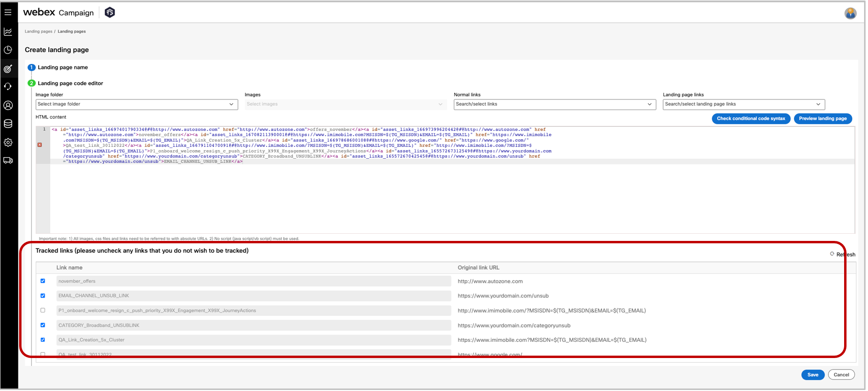Open the user profile sidebar icon
The height and width of the screenshot is (391, 868).
[x=8, y=105]
